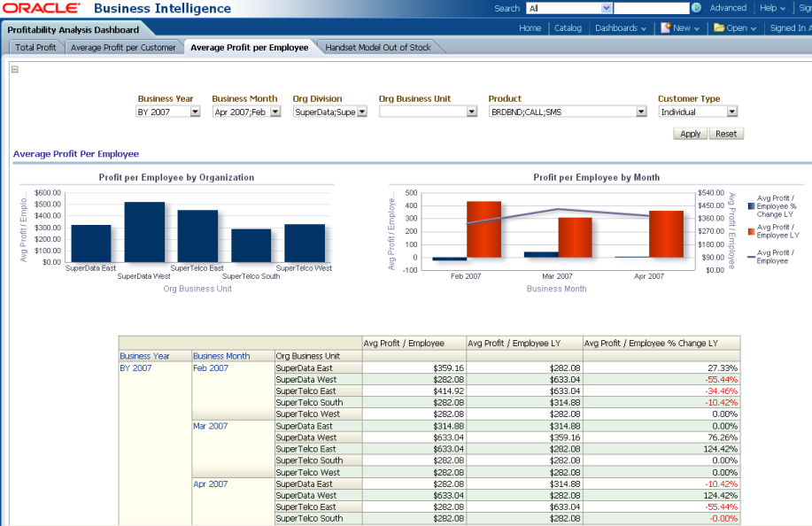Open Advanced search link

[x=728, y=8]
